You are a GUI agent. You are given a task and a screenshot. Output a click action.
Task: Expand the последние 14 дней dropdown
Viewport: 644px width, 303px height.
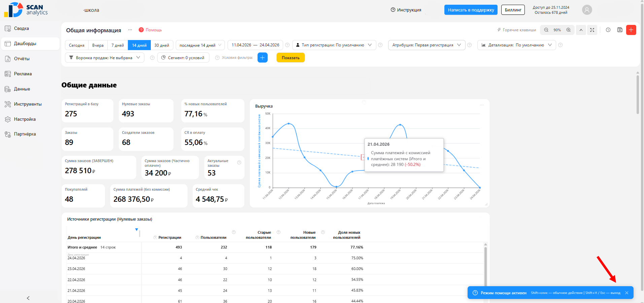[x=200, y=45]
